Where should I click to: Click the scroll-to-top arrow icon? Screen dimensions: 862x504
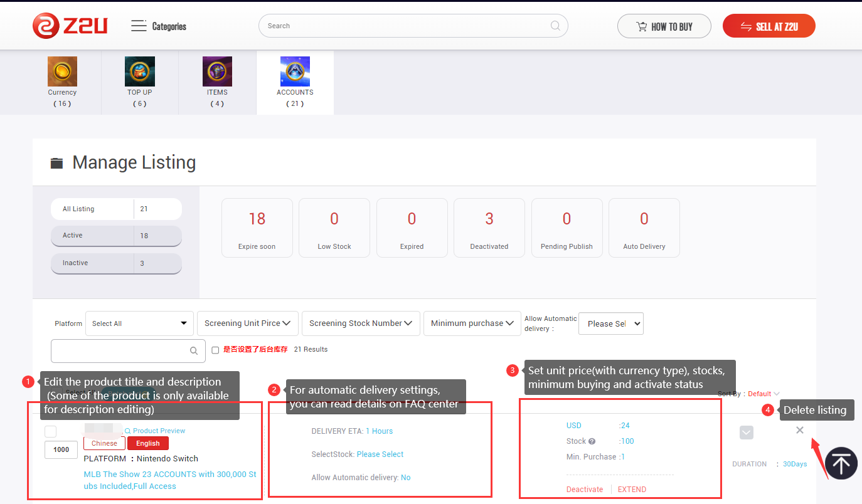841,463
